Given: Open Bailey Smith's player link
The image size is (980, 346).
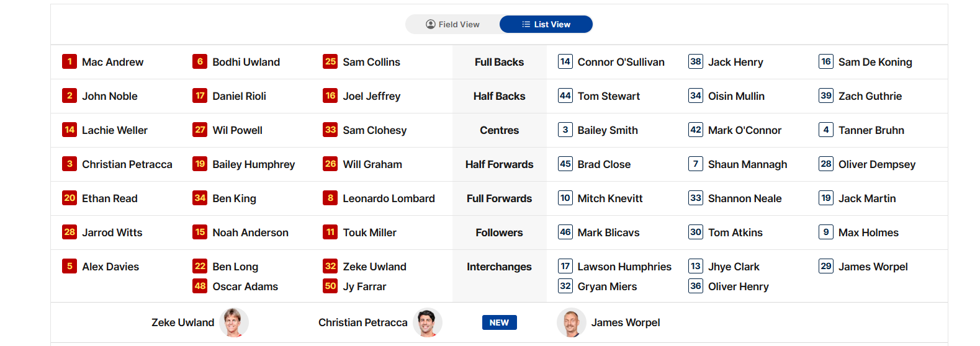Looking at the screenshot, I should tap(608, 130).
